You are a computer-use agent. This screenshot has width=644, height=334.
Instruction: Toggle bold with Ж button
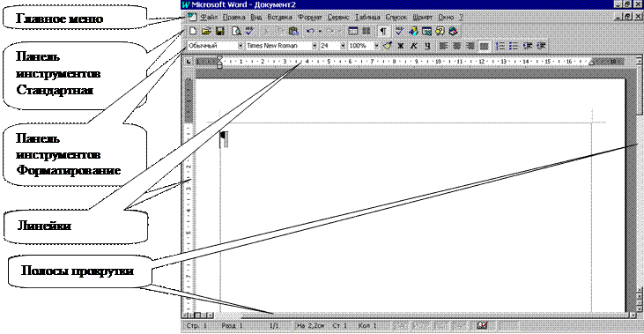tap(401, 46)
